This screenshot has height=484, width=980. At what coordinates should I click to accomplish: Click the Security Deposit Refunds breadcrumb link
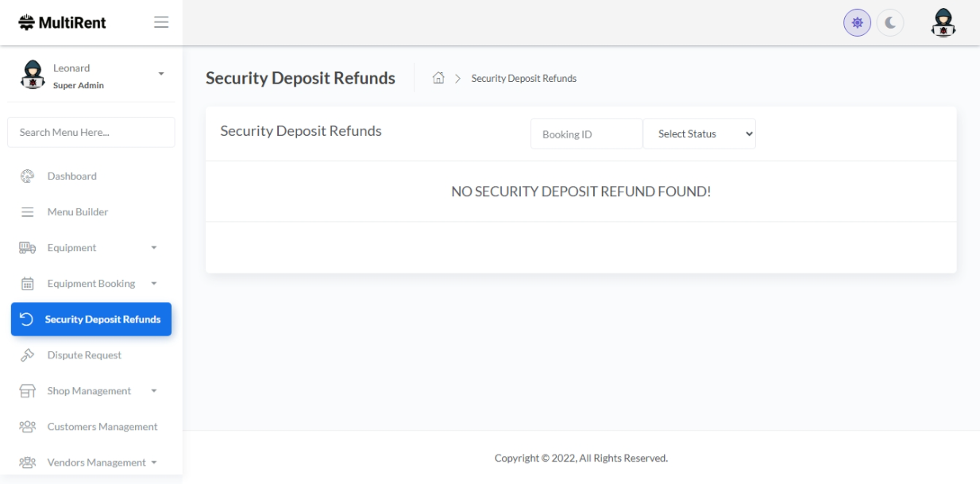[x=523, y=78]
